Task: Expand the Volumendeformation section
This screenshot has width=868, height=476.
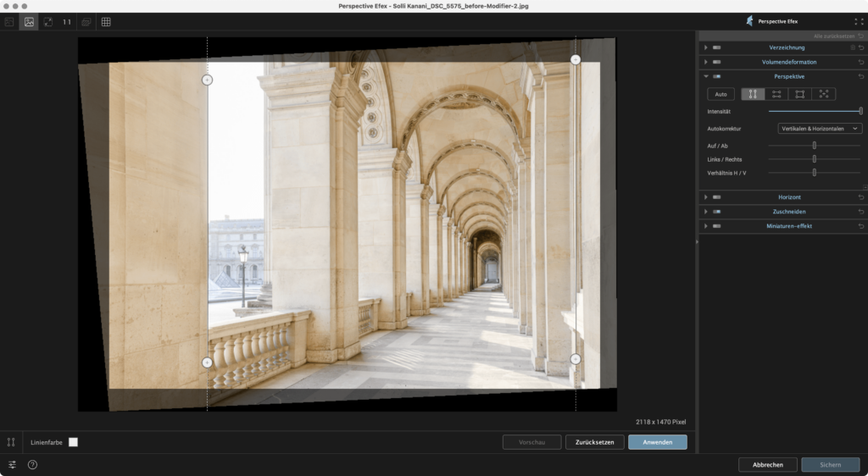Action: tap(706, 62)
